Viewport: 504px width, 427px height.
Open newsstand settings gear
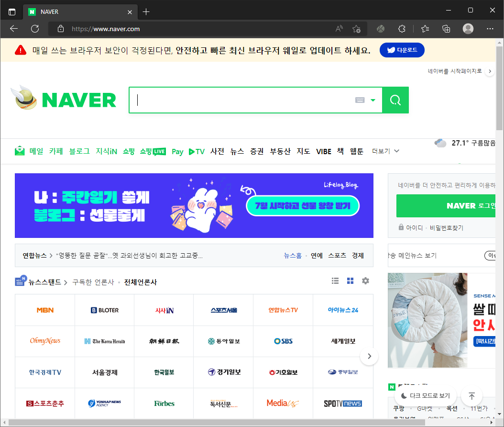pyautogui.click(x=365, y=281)
